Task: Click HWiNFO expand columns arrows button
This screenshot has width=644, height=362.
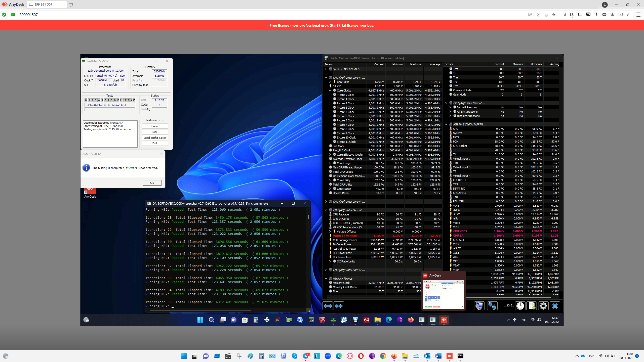Action: (x=328, y=306)
